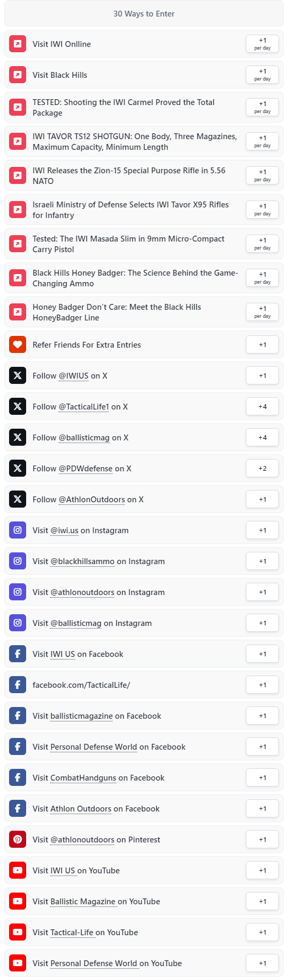Click +2 button for Follow @PDWdefense

click(262, 468)
